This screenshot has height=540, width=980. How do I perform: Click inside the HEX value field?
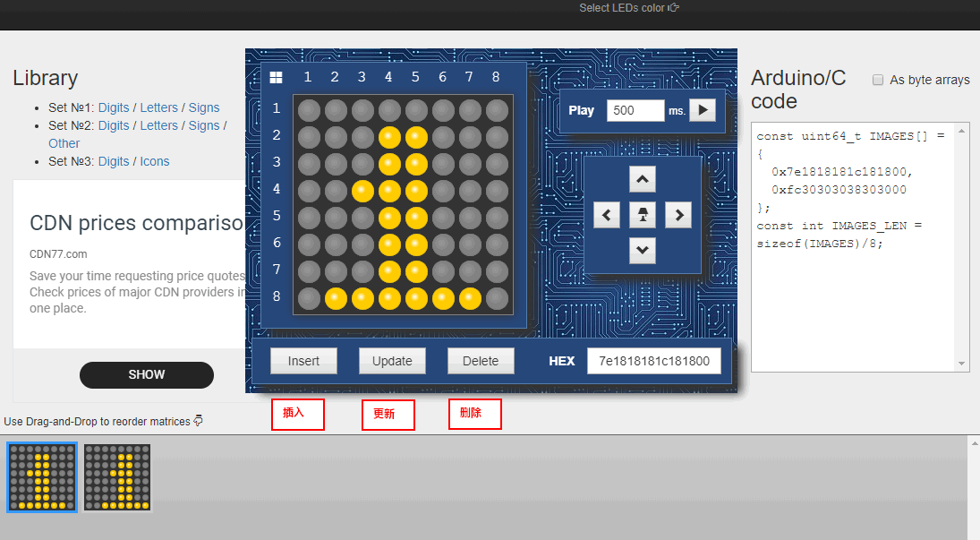tap(652, 360)
